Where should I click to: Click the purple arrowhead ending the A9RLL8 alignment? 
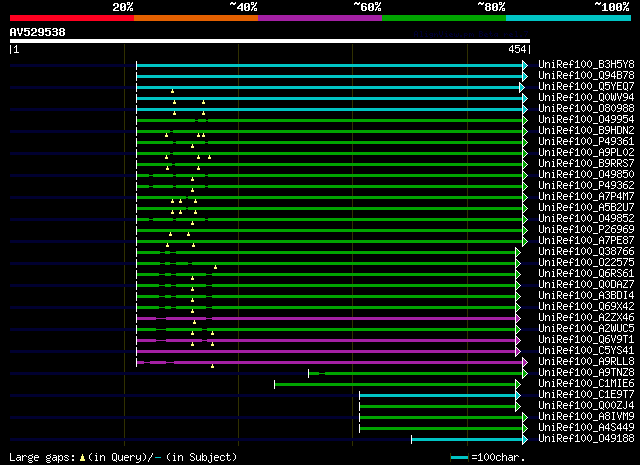[x=525, y=363]
